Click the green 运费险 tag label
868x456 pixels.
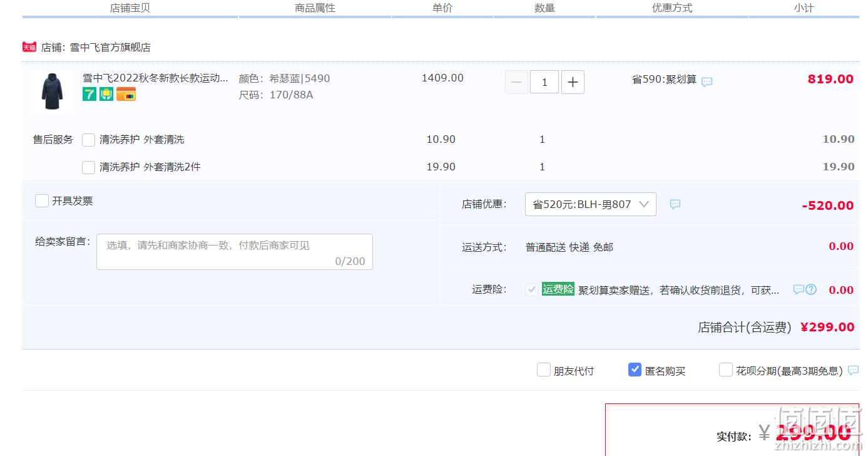558,289
